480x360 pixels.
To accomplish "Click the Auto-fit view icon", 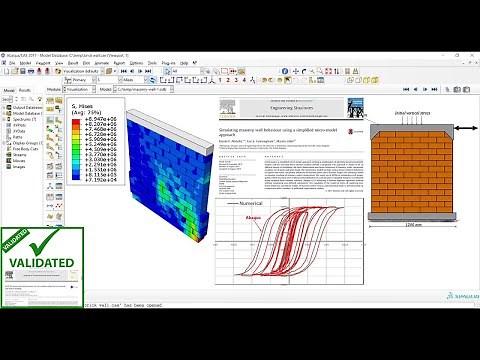I will click(x=329, y=71).
